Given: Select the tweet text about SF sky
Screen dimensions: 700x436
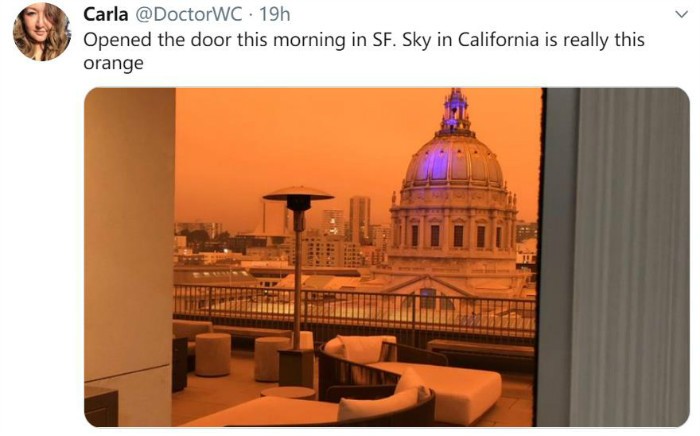Looking at the screenshot, I should point(364,51).
